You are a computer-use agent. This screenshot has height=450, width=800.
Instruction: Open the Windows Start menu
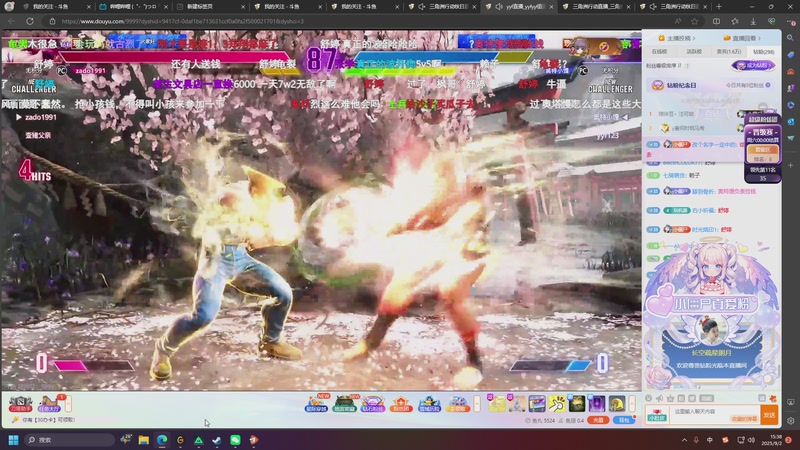click(14, 440)
